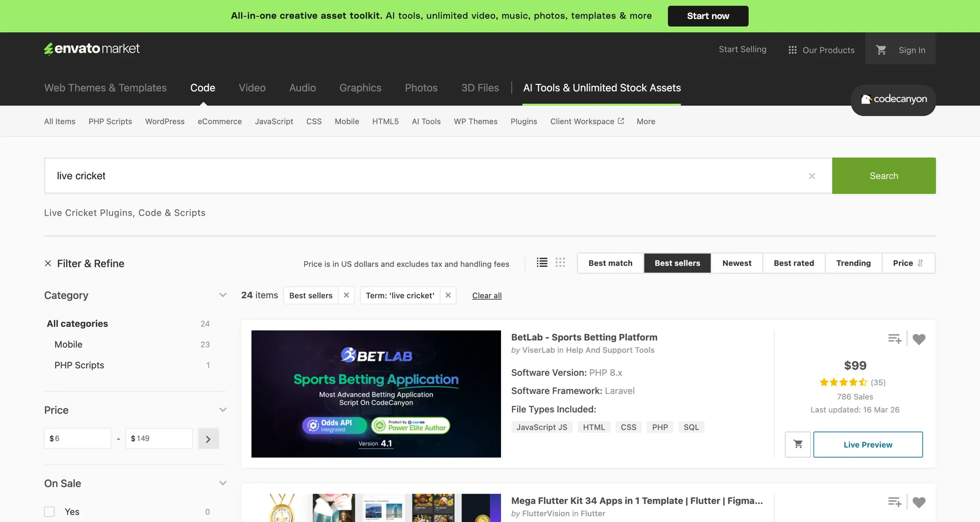Open the 3D Files tab
Image resolution: width=980 pixels, height=522 pixels.
tap(480, 88)
